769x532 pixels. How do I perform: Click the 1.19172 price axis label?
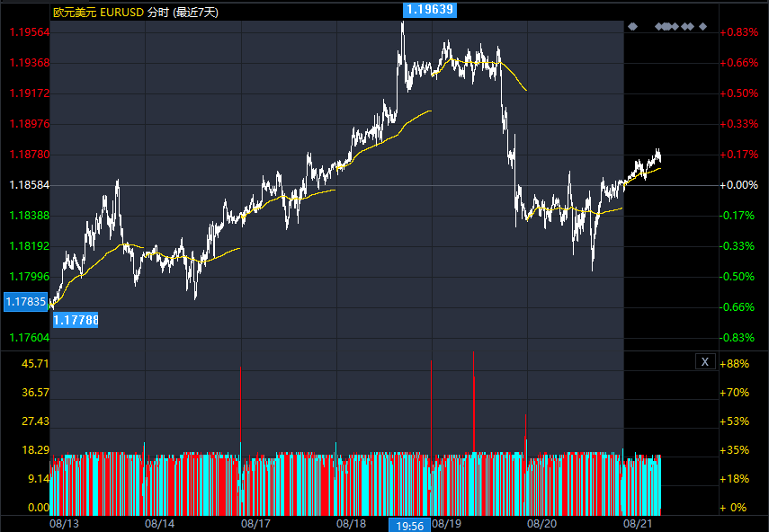30,93
